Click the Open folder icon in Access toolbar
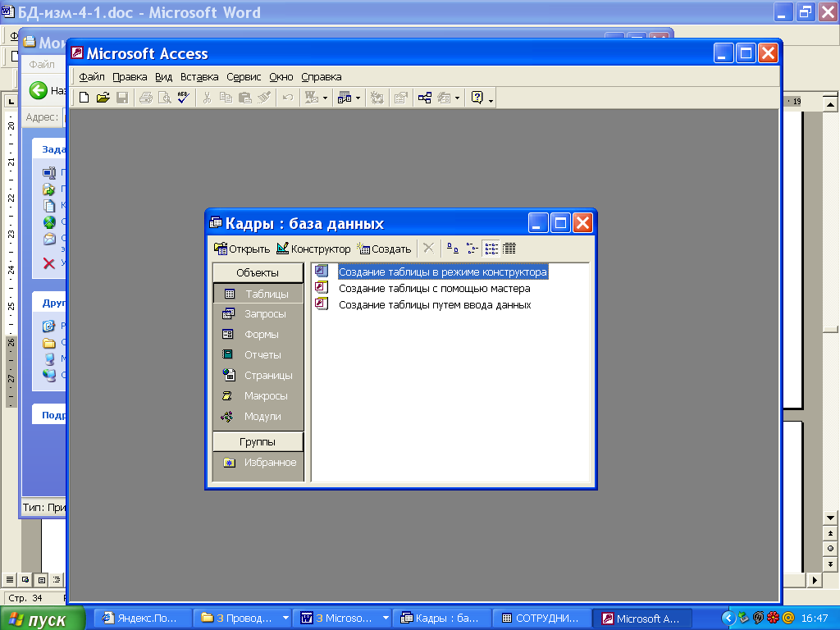 tap(103, 98)
